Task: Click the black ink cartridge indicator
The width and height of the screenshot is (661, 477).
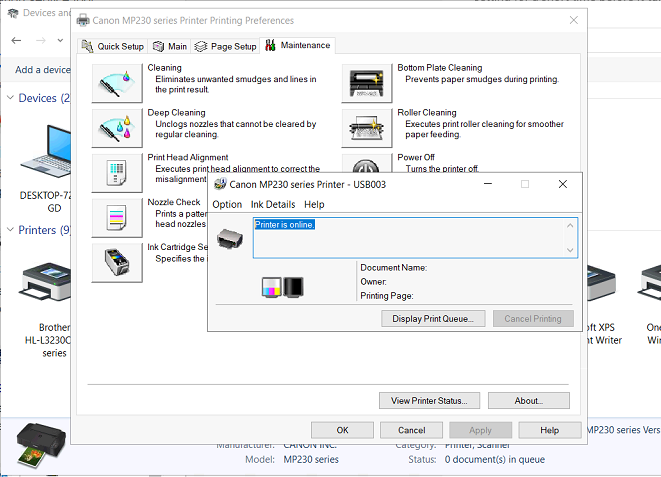Action: (x=293, y=287)
